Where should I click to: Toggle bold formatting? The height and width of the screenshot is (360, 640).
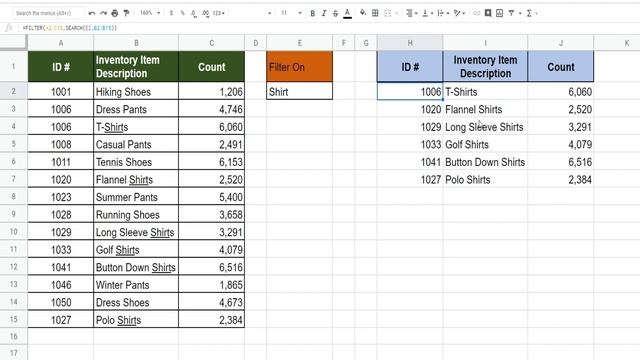[312, 13]
